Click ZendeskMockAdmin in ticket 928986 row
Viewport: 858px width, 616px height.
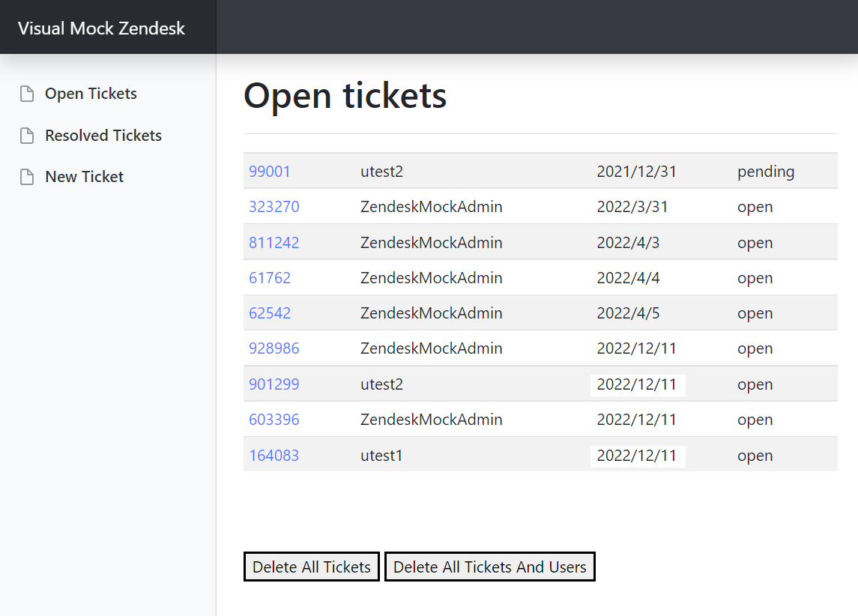pos(431,348)
